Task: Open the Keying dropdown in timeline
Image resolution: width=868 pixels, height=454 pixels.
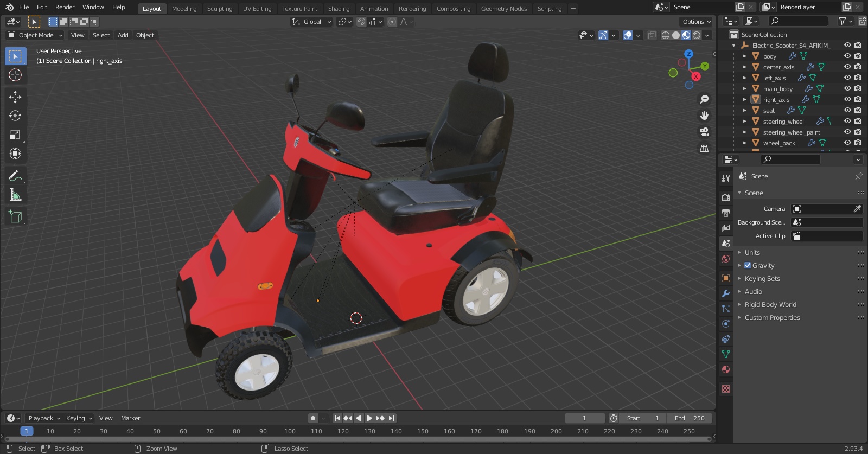Action: click(79, 418)
